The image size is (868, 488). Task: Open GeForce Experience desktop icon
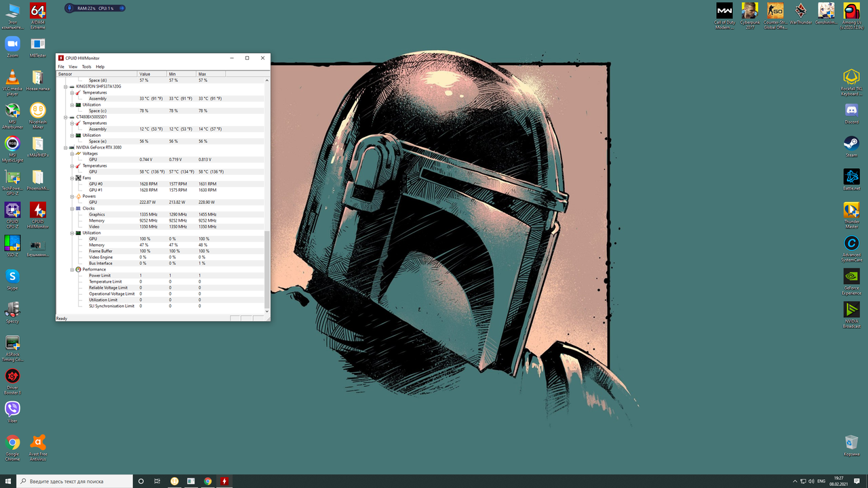[x=851, y=282]
